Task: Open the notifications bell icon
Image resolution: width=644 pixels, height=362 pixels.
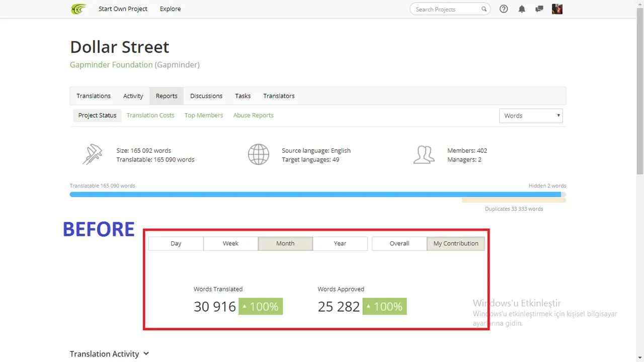Action: pos(522,9)
